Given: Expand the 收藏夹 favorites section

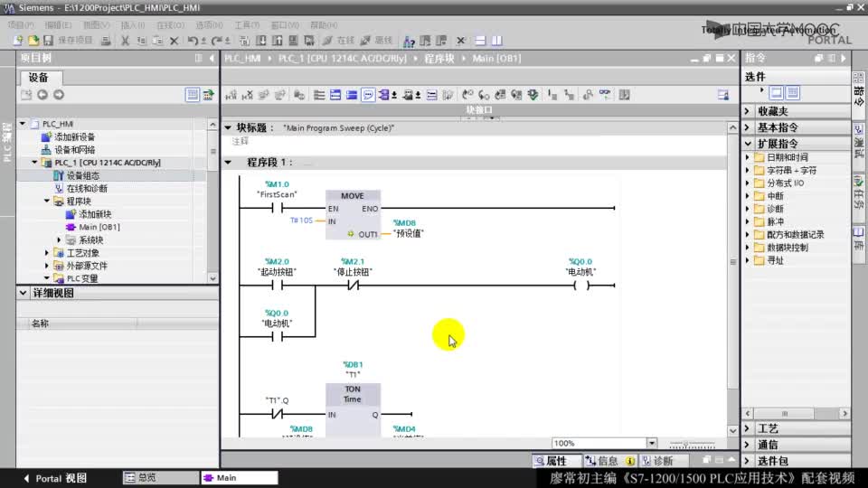Looking at the screenshot, I should coord(748,111).
